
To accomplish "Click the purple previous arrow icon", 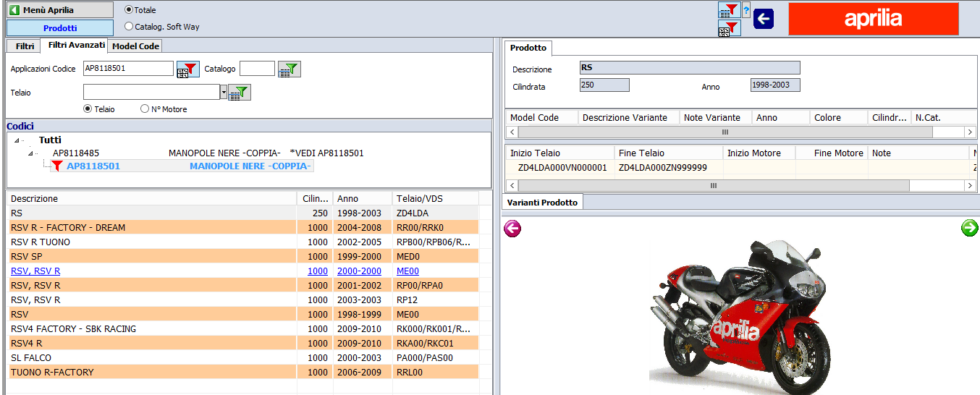I will [x=512, y=229].
